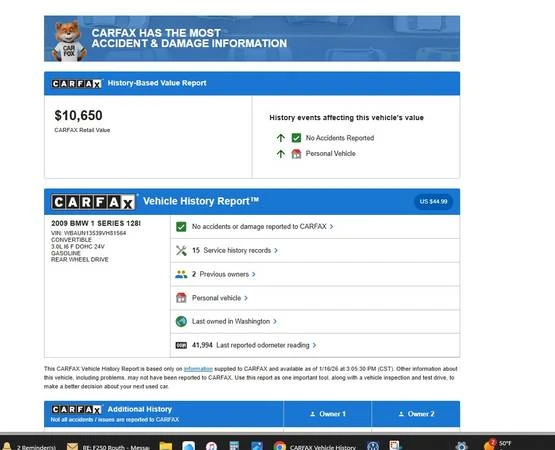Screen dimensions: 555x450
Task: Click the wrench icon for service history records
Action: coord(181,250)
